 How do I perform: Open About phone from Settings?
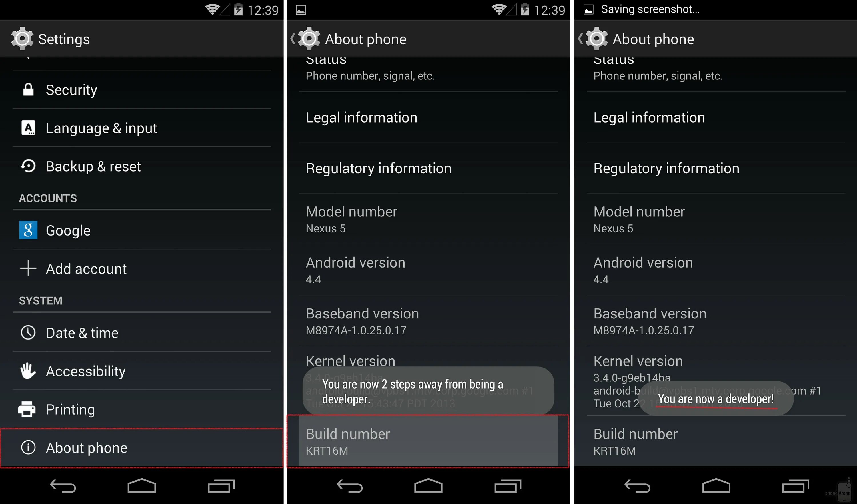(143, 447)
